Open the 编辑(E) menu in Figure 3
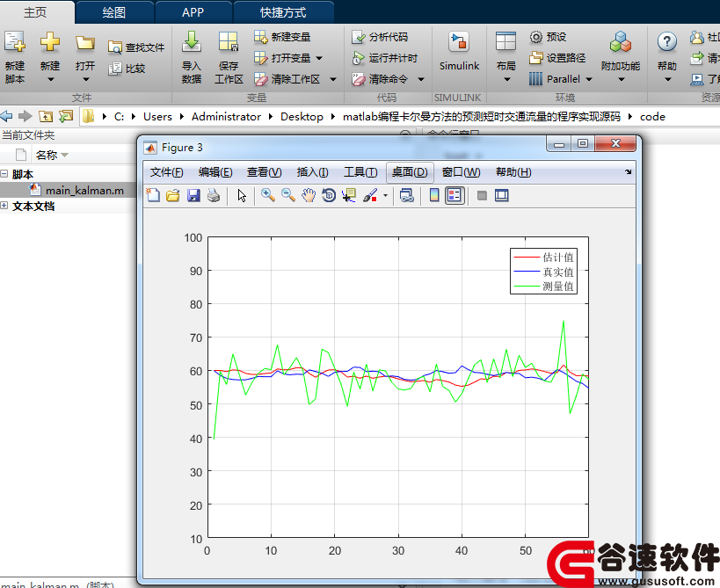The width and height of the screenshot is (720, 588). [215, 172]
